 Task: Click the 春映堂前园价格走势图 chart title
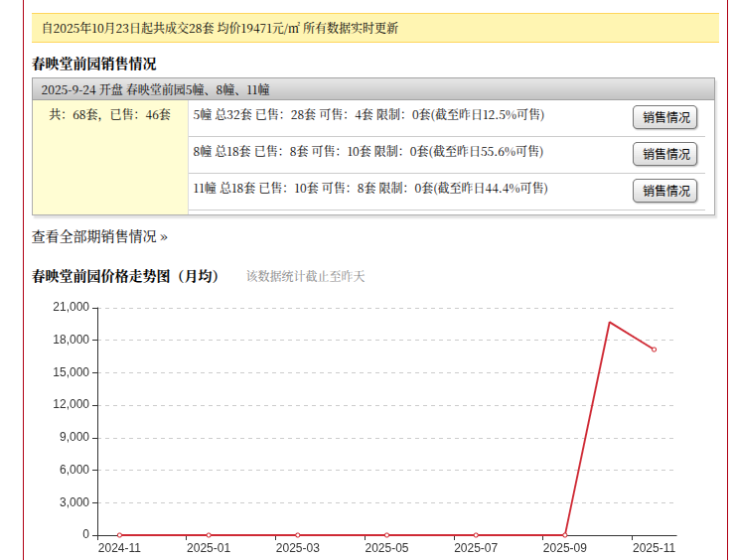[x=125, y=276]
